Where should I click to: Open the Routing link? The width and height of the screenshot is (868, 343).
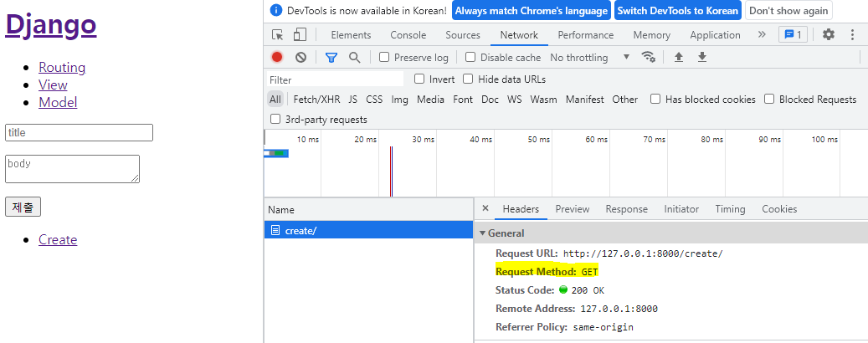(x=62, y=68)
